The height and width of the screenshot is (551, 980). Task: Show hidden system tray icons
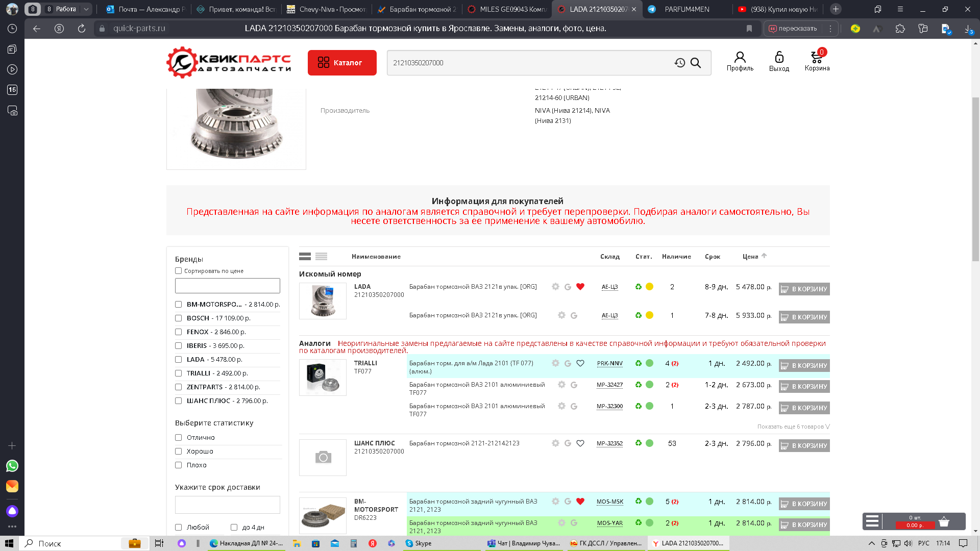[x=871, y=543]
